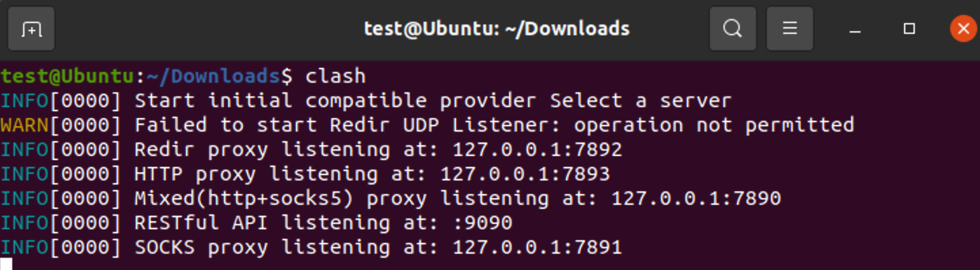The image size is (980, 270).
Task: Open the hamburger menu
Action: [x=789, y=28]
